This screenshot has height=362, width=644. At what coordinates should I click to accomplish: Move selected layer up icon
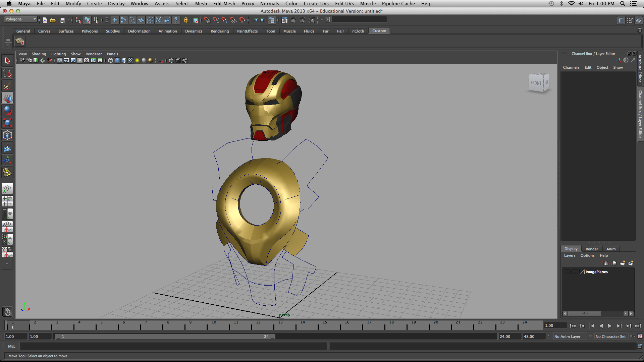point(605,263)
